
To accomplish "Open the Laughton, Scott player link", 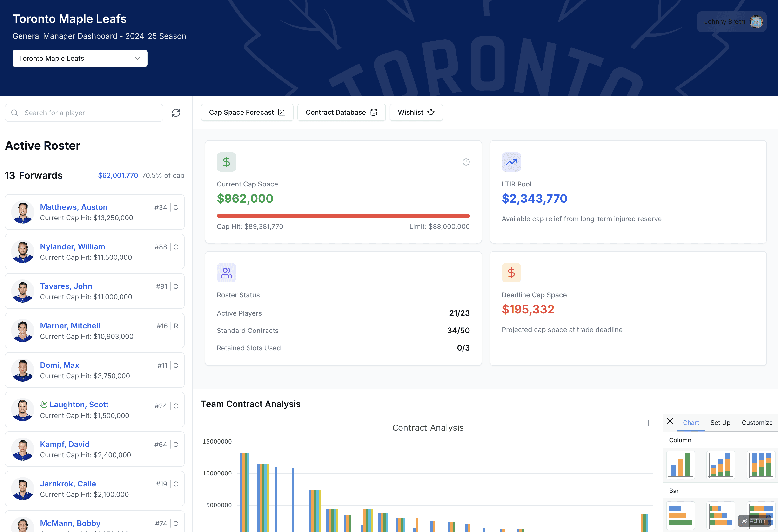I will click(79, 405).
